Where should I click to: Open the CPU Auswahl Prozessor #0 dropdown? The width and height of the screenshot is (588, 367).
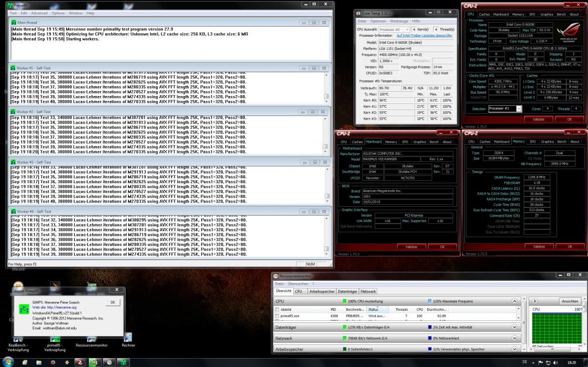tap(394, 29)
